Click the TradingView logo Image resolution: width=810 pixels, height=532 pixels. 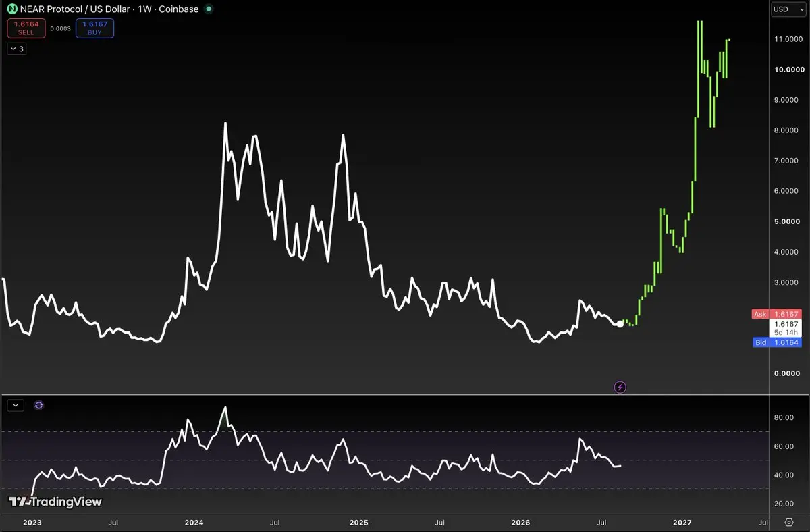pyautogui.click(x=55, y=502)
